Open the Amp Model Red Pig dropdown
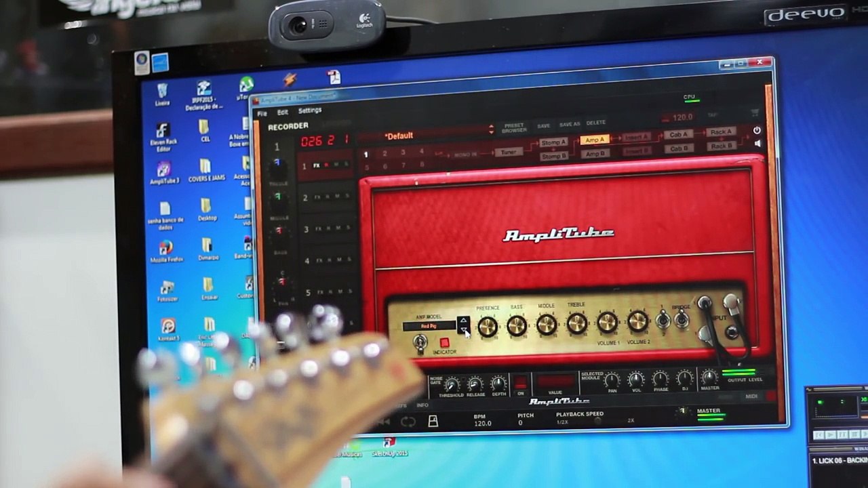Screen dimensions: 868x488 (429, 326)
